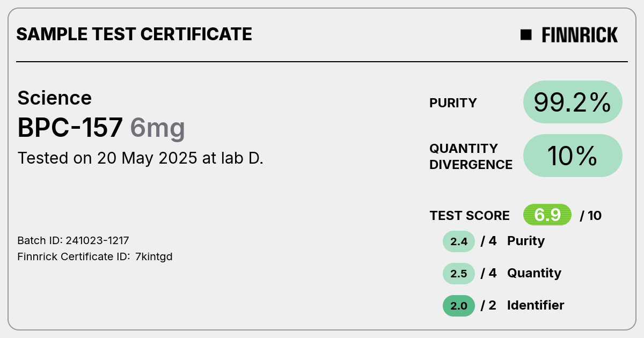This screenshot has width=644, height=338.
Task: Click the 2.4 purity sub-score badge
Action: [x=459, y=241]
